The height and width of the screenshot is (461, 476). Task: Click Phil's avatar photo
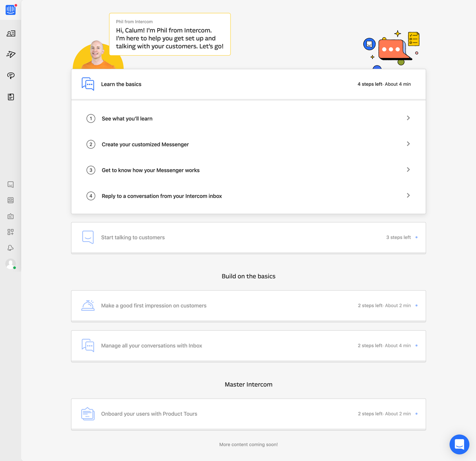coord(97,54)
